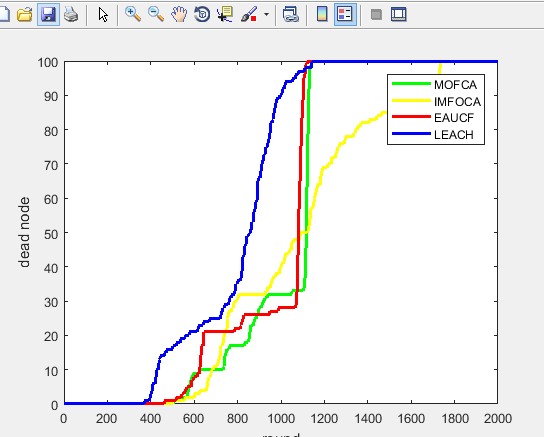The height and width of the screenshot is (437, 544).
Task: Click the x-axis tick label 800
Action: [x=238, y=419]
